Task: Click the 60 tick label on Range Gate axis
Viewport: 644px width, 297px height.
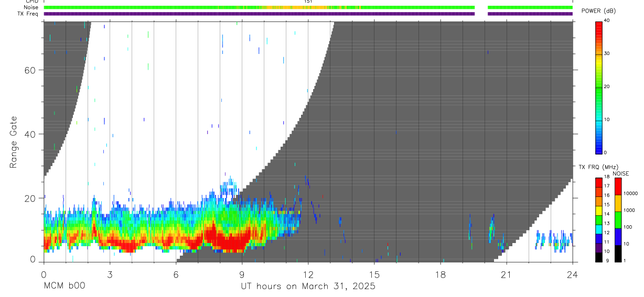Action: (30, 70)
